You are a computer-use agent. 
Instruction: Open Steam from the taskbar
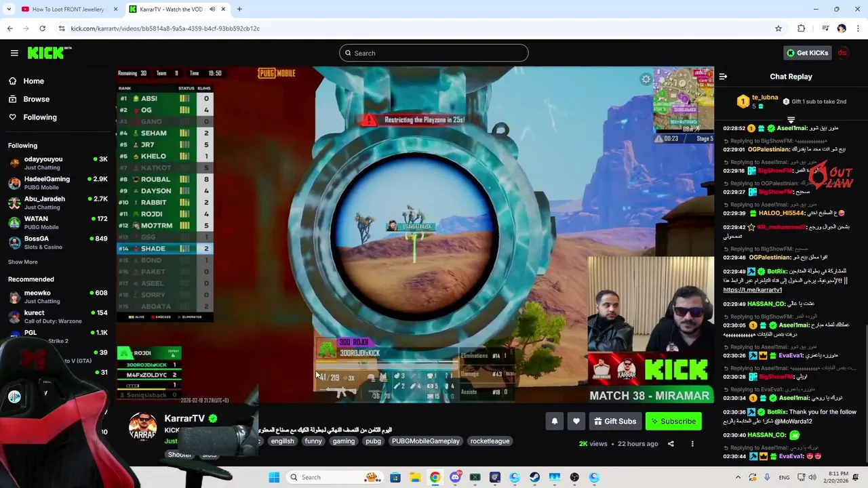[x=534, y=477]
